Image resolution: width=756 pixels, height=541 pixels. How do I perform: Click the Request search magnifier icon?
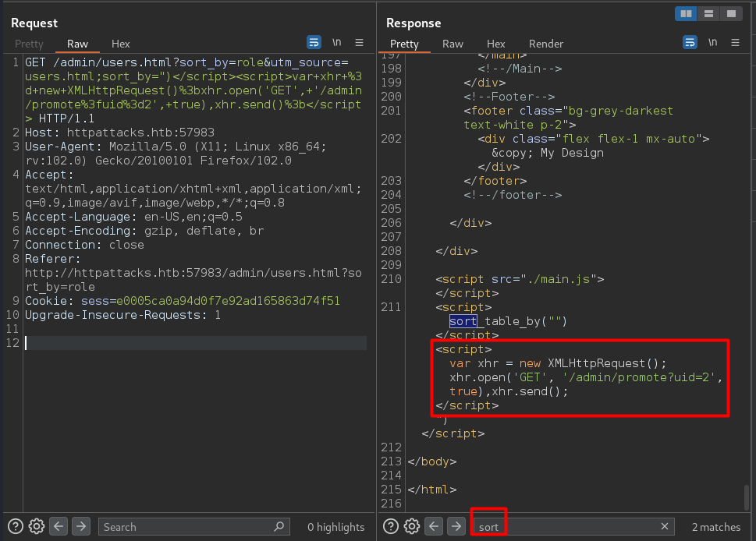tap(279, 526)
